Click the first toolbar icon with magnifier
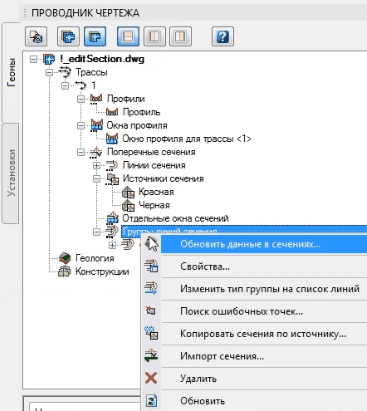 pyautogui.click(x=36, y=36)
